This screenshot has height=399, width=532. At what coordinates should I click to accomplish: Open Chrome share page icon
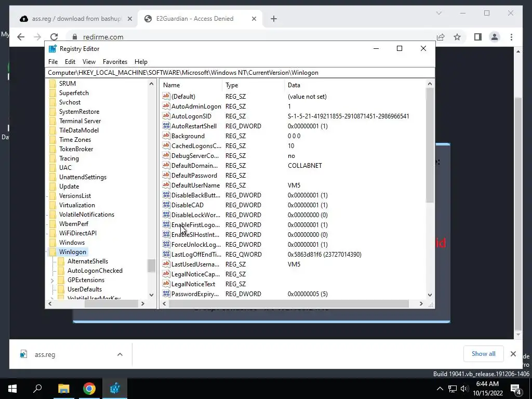coord(441,37)
